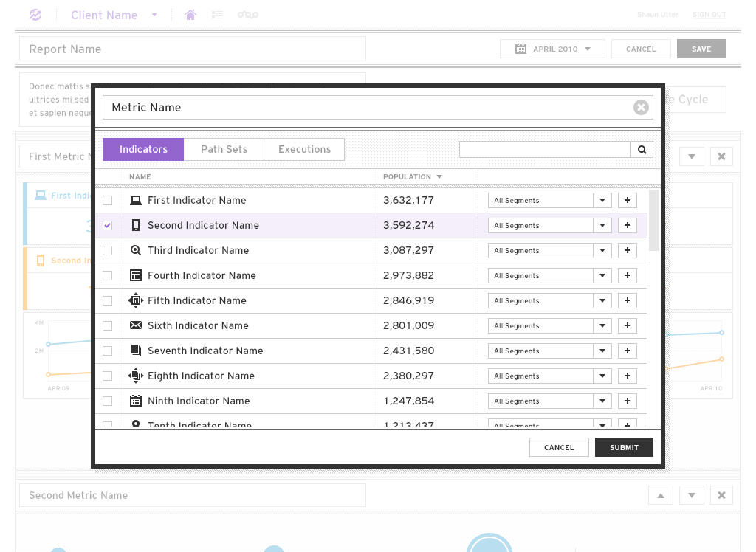Uncheck the Second Indicator Name checkbox
Image resolution: width=756 pixels, height=552 pixels.
click(108, 226)
